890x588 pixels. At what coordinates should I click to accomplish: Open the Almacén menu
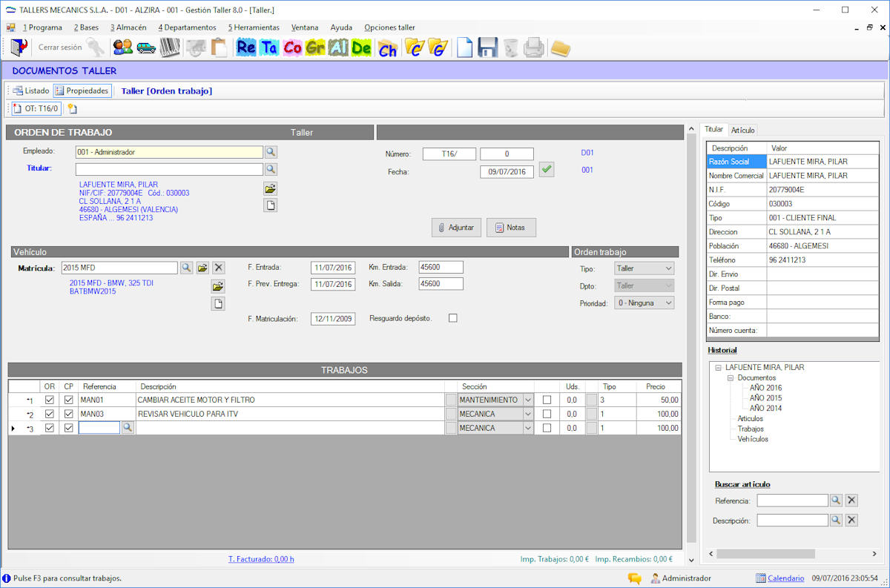tap(128, 27)
